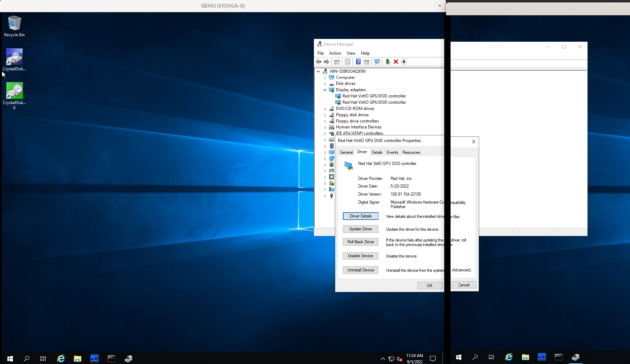Select the second Red Hat VirtIO GPU controller
Image resolution: width=630 pixels, height=364 pixels.
coord(374,102)
